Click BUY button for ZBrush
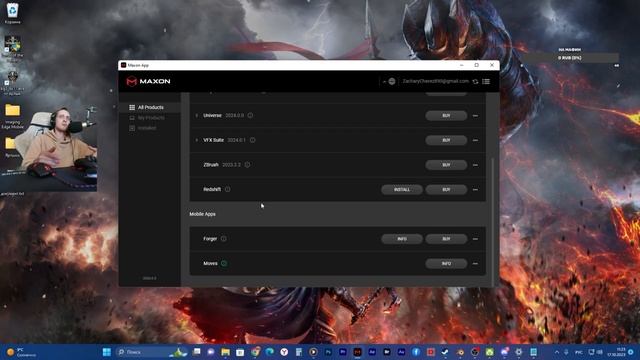 point(446,165)
